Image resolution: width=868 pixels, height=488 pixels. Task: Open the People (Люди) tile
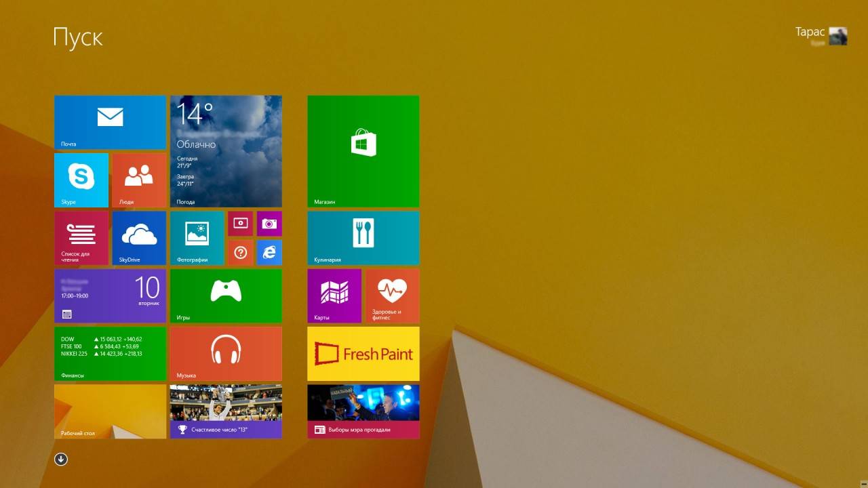point(139,180)
